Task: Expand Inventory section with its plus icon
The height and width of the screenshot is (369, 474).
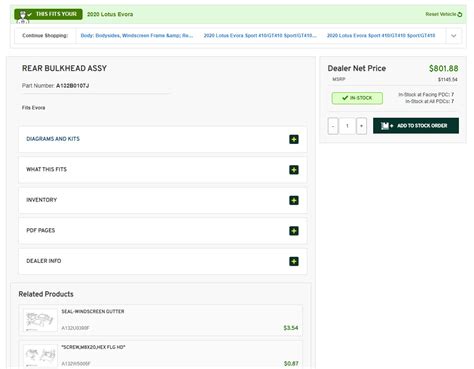Action: (x=294, y=200)
